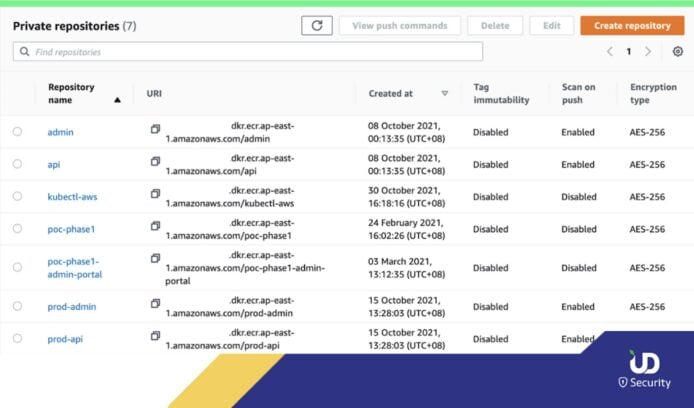This screenshot has height=408, width=694.
Task: Open the poc-phase1-admin-portal repository link
Action: 74,268
